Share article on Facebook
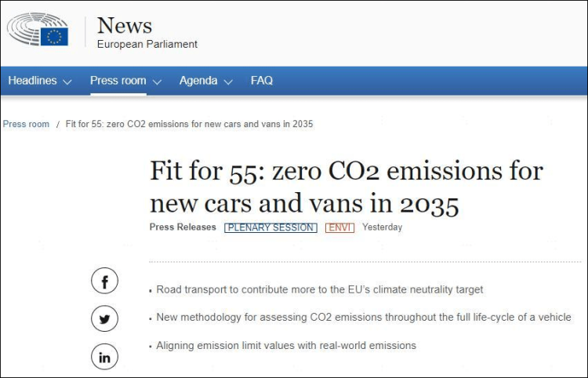 point(104,281)
